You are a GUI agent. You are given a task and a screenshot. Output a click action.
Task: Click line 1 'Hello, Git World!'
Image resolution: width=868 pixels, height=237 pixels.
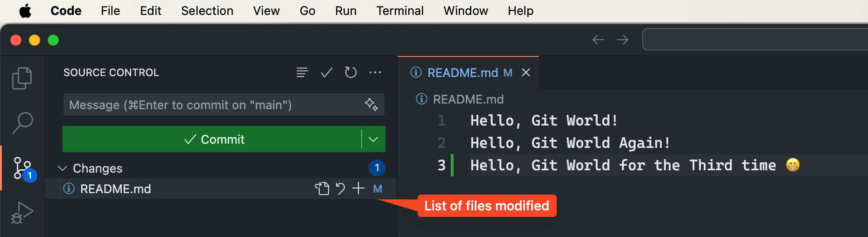(x=544, y=120)
